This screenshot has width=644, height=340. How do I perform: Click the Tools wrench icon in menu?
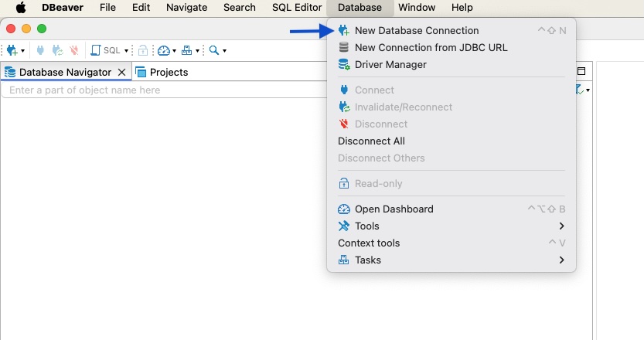click(x=344, y=226)
